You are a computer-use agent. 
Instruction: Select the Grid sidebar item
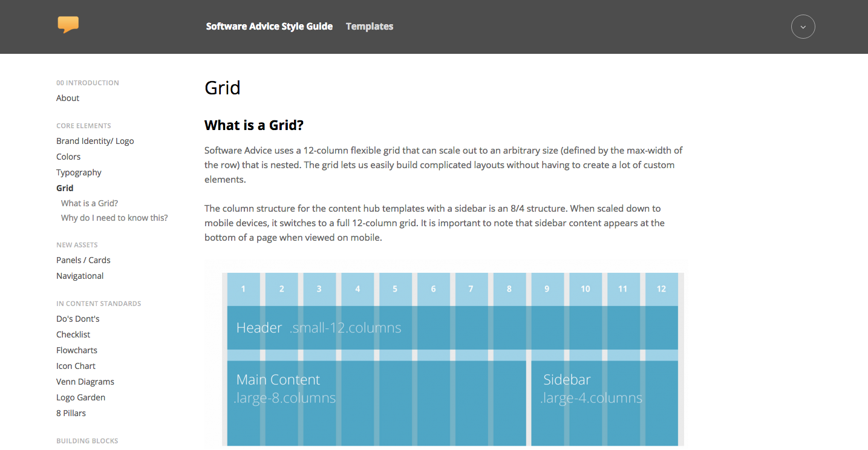tap(65, 188)
